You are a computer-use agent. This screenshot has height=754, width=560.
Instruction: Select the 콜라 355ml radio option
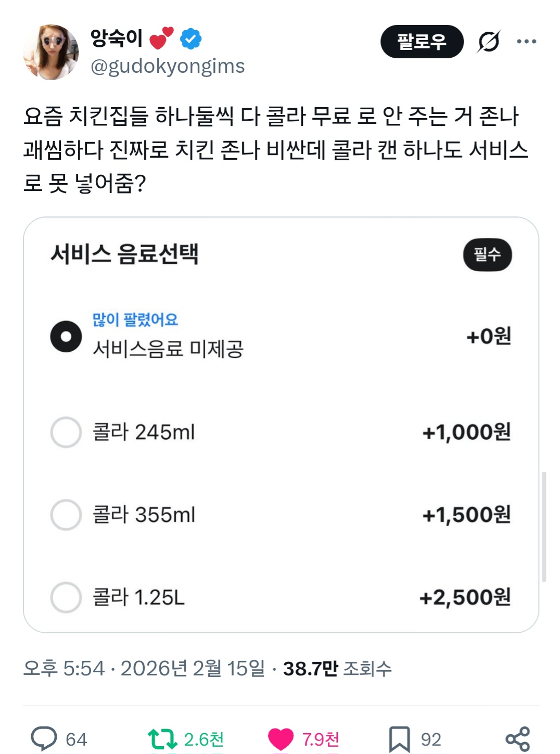click(66, 515)
